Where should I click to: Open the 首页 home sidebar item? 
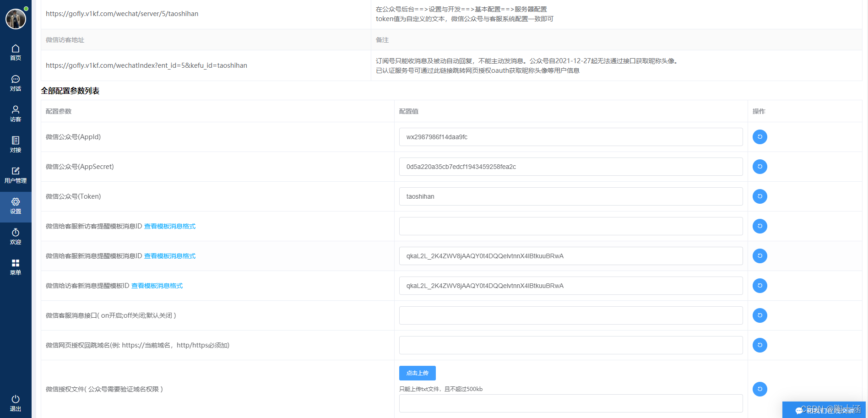coord(16,53)
